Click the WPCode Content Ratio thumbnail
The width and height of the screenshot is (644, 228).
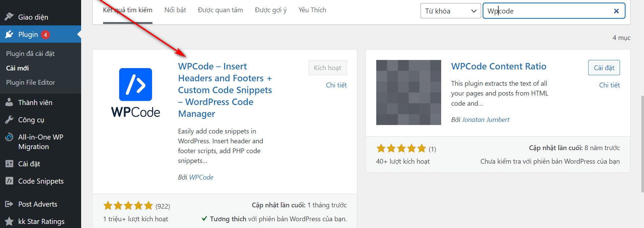408,92
